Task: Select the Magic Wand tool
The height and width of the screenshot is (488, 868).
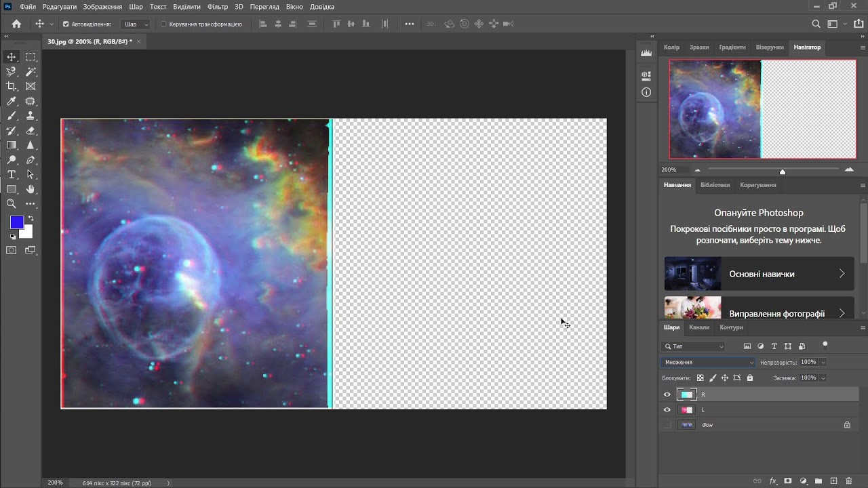Action: (x=31, y=72)
